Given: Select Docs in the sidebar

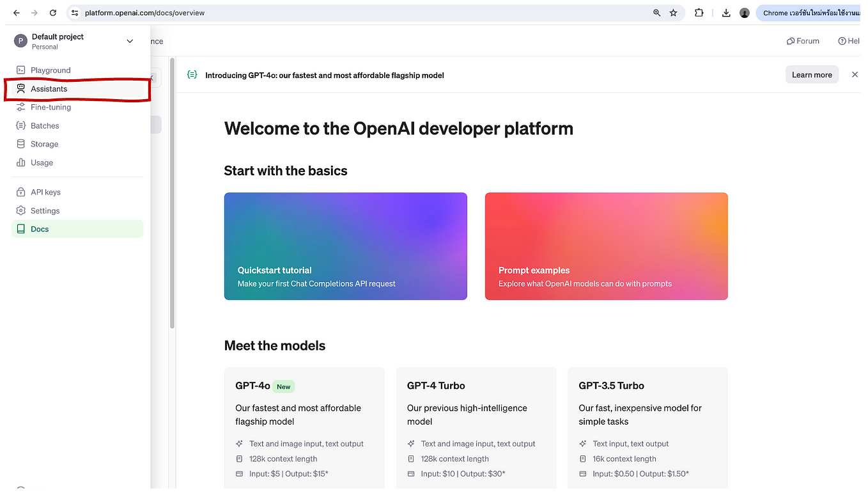Looking at the screenshot, I should tap(77, 229).
